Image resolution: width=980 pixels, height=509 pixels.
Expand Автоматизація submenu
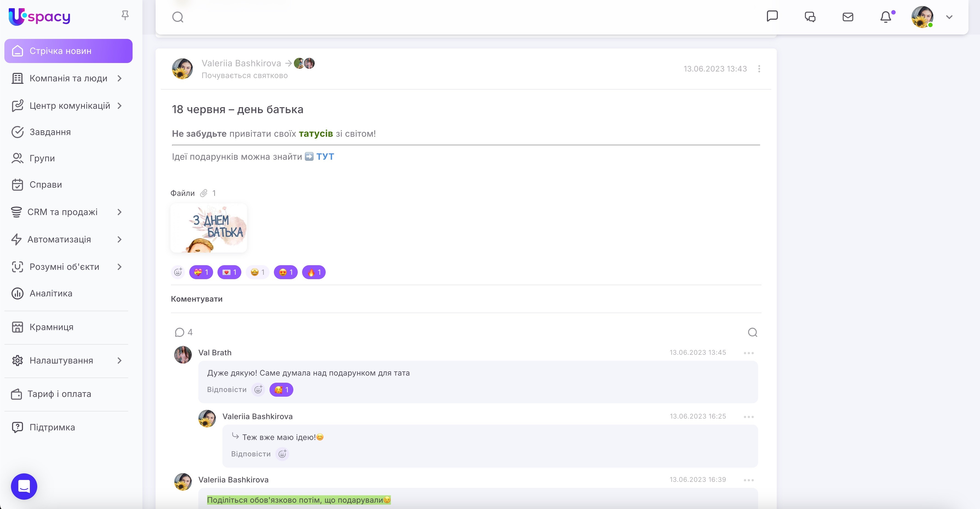[x=119, y=239]
